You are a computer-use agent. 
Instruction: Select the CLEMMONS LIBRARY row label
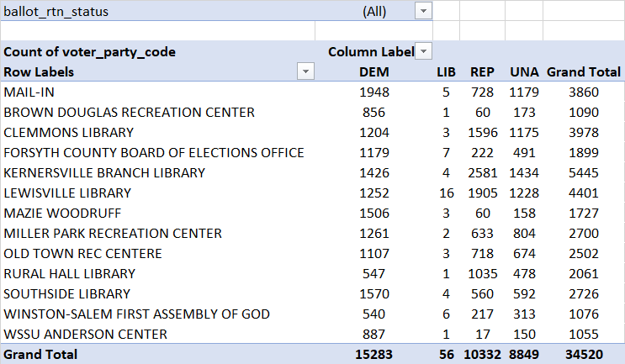click(69, 132)
